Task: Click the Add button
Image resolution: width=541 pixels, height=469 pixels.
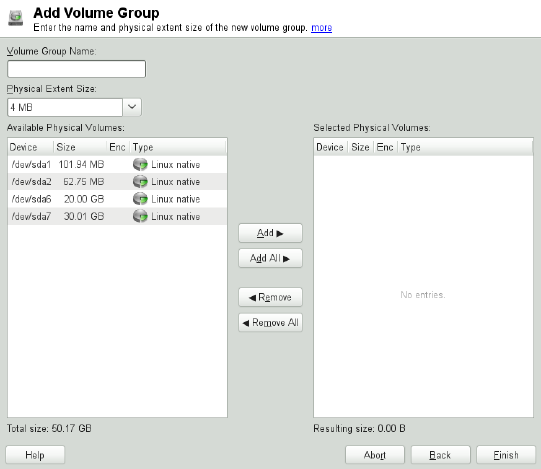Action: (x=270, y=233)
